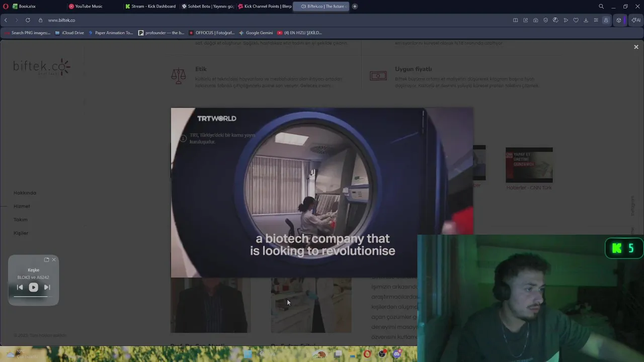This screenshot has width=644, height=362.
Task: Reload the current page
Action: click(28, 20)
